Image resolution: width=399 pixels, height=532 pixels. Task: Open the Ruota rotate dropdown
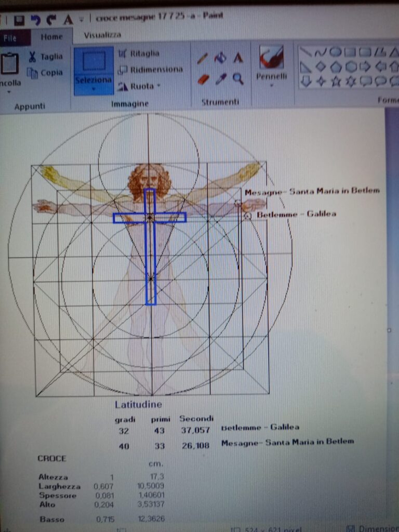tap(138, 86)
